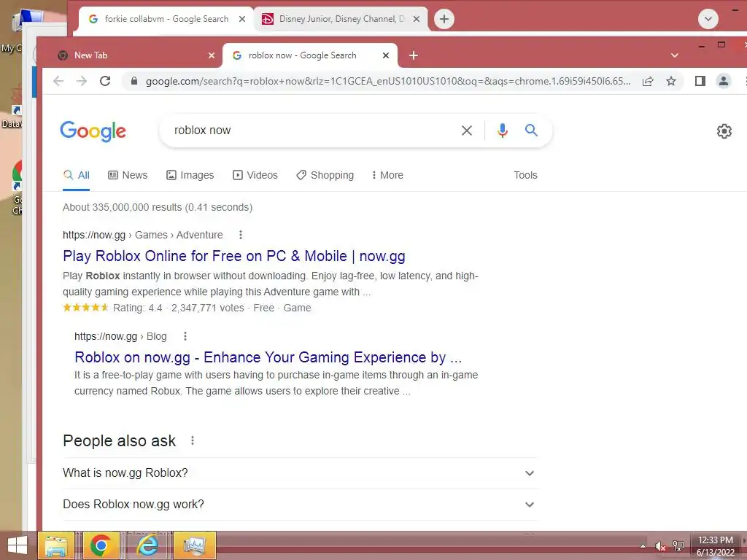
Task: Click the forward navigation arrow
Action: click(82, 82)
